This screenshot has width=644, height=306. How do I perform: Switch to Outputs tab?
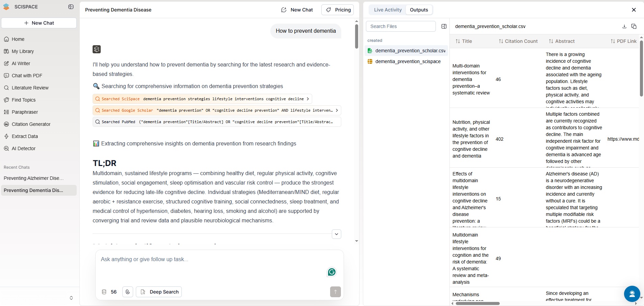(419, 10)
